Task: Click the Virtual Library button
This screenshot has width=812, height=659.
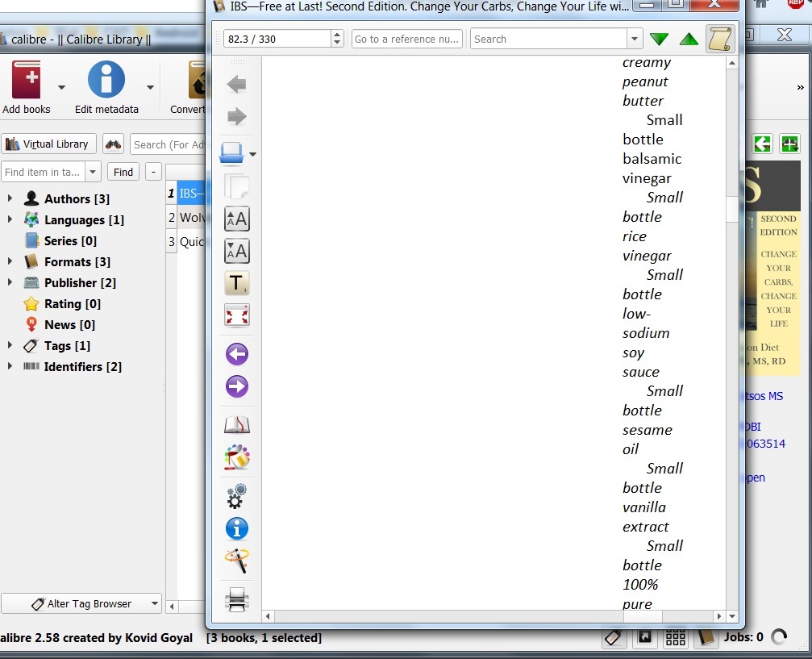Action: [x=48, y=144]
